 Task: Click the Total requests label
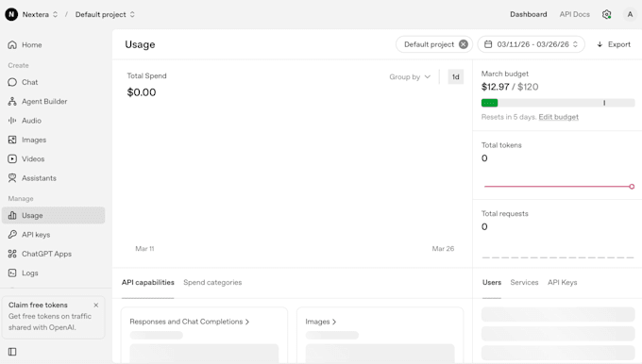pyautogui.click(x=505, y=213)
